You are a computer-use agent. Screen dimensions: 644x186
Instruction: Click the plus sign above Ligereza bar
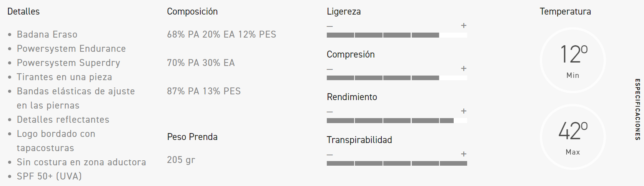464,26
